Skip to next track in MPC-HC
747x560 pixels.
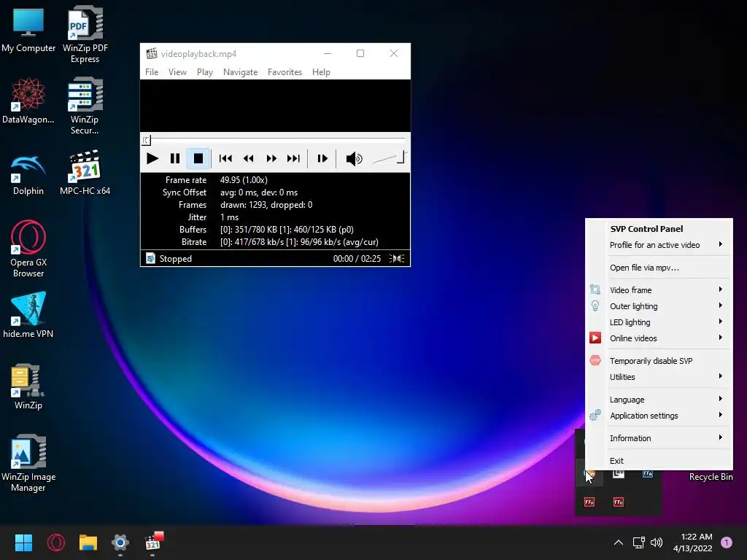(293, 158)
